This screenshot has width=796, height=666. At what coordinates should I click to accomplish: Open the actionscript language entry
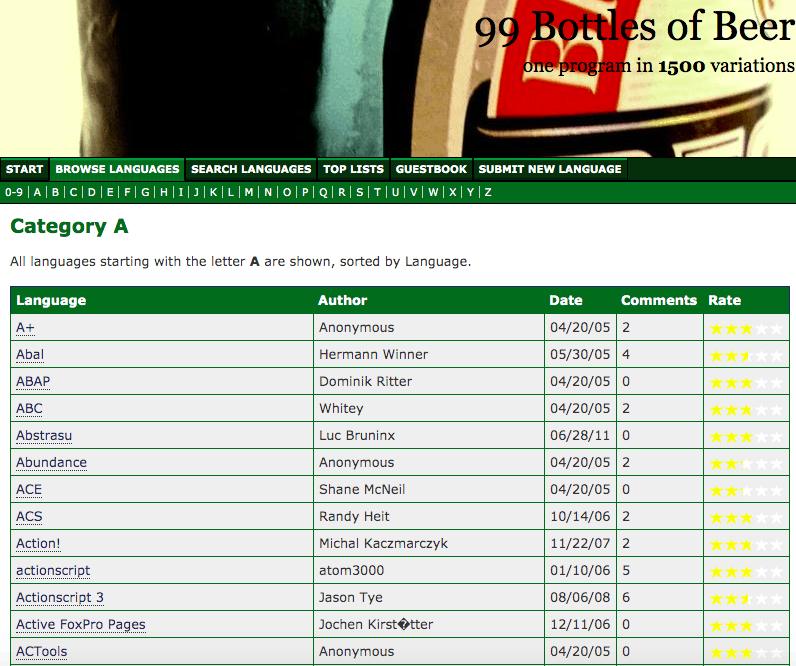click(x=53, y=571)
